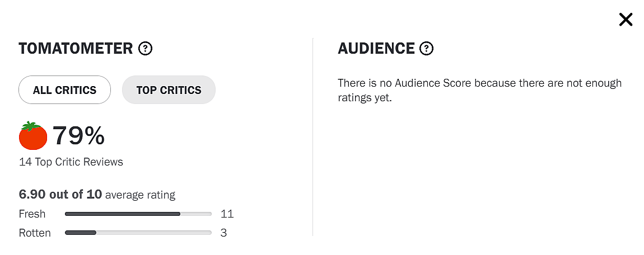
Task: Switch to All Critics view
Action: click(x=64, y=90)
